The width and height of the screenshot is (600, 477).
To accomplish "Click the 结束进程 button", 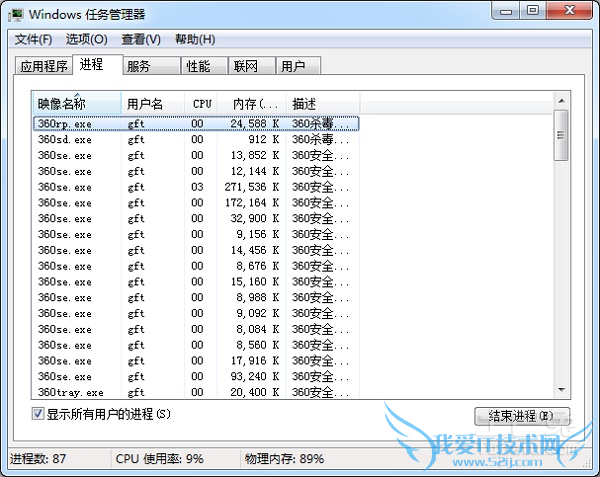I will pyautogui.click(x=522, y=416).
